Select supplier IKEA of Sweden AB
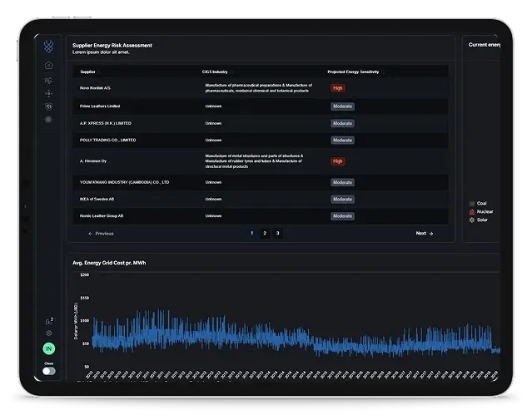 97,199
